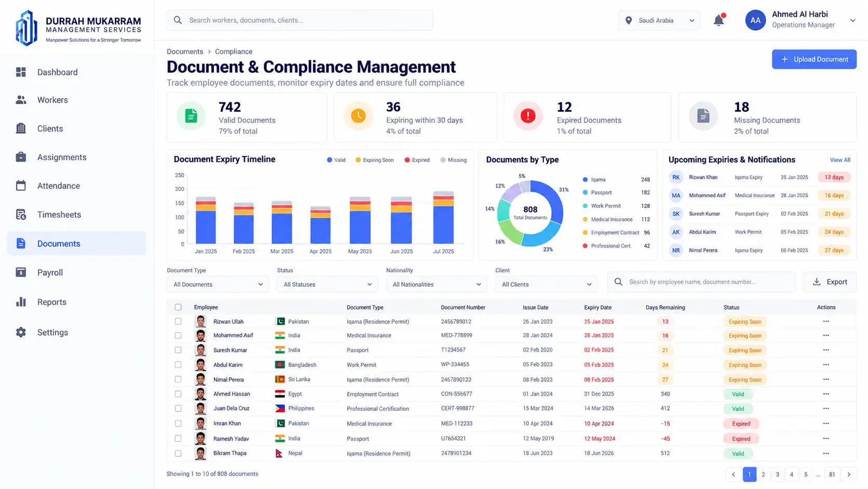Open actions menu for Rizwan Ullah row
Image resolution: width=868 pixels, height=489 pixels.
coord(826,321)
